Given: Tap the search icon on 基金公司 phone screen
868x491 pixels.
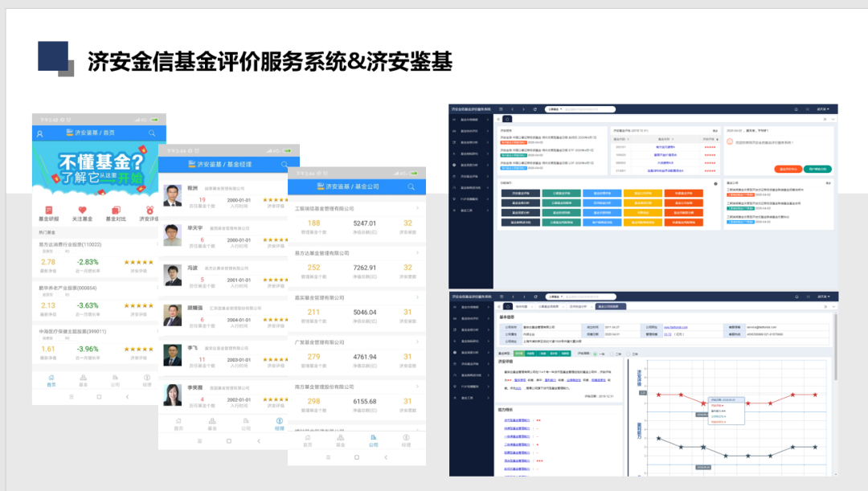Looking at the screenshot, I should (x=411, y=187).
